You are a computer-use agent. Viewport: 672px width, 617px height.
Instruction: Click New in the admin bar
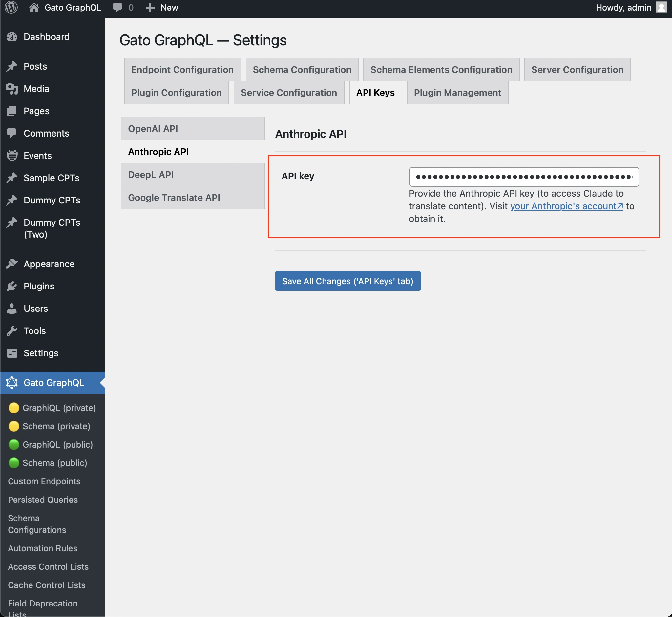pyautogui.click(x=169, y=7)
